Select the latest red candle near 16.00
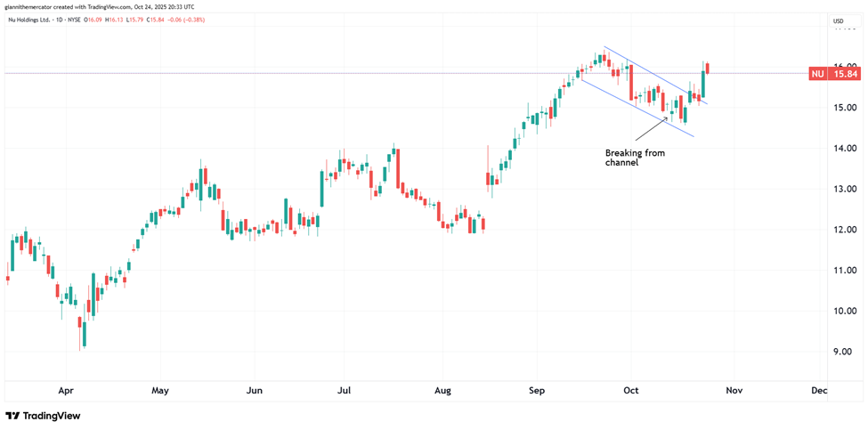This screenshot has width=868, height=430. 708,69
